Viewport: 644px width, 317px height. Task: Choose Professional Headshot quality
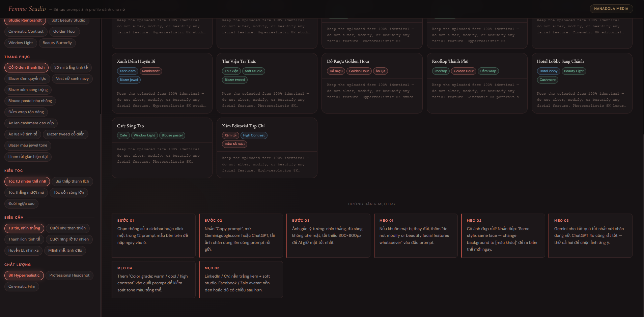coord(69,276)
